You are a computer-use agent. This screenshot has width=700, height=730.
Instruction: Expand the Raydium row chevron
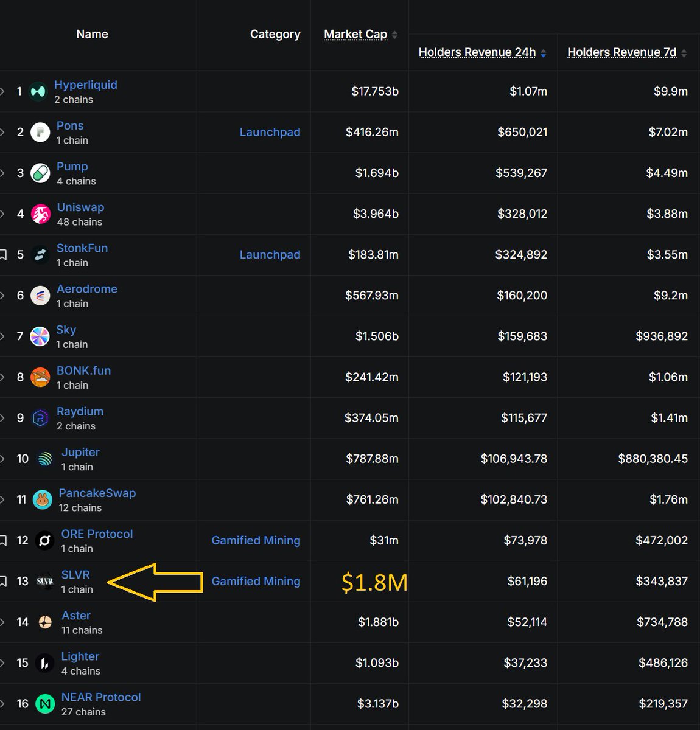pyautogui.click(x=2, y=417)
